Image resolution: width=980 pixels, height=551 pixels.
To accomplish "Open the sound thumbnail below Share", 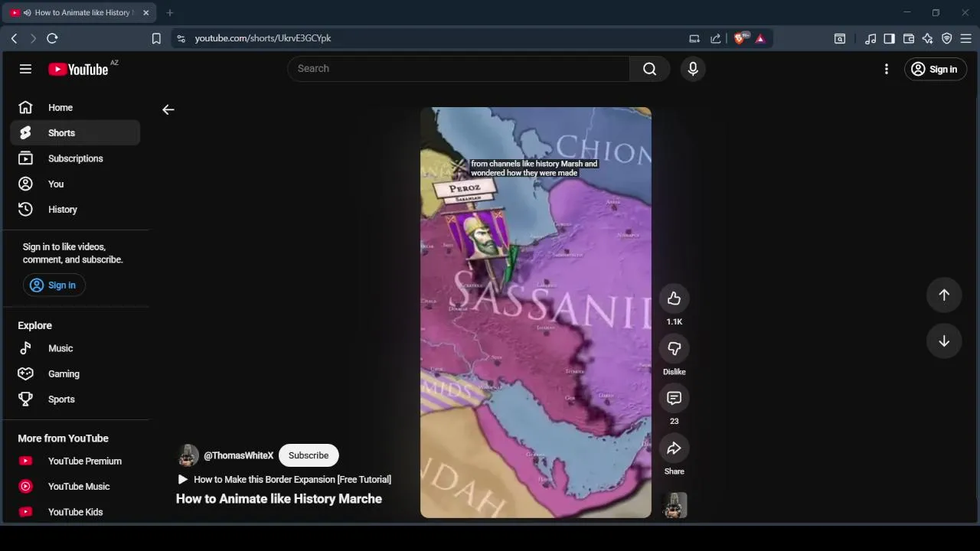I will 675,505.
